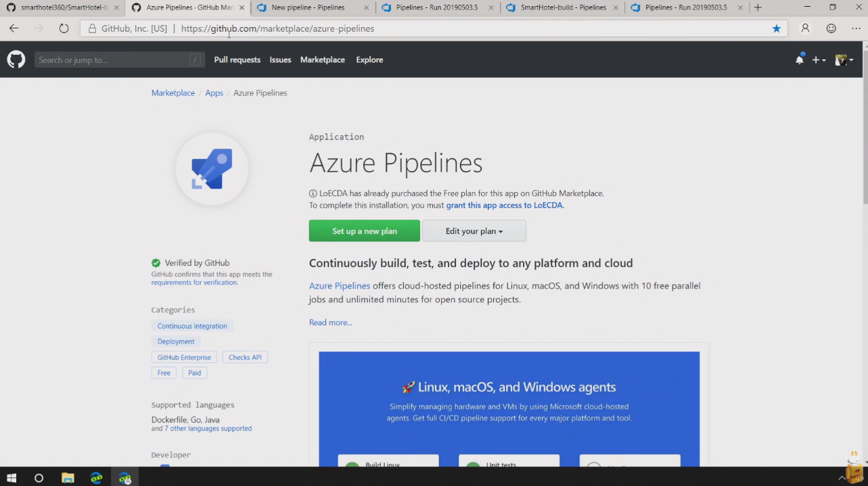The image size is (868, 486).
Task: Expand the plus create-new dropdown
Action: pyautogui.click(x=819, y=60)
